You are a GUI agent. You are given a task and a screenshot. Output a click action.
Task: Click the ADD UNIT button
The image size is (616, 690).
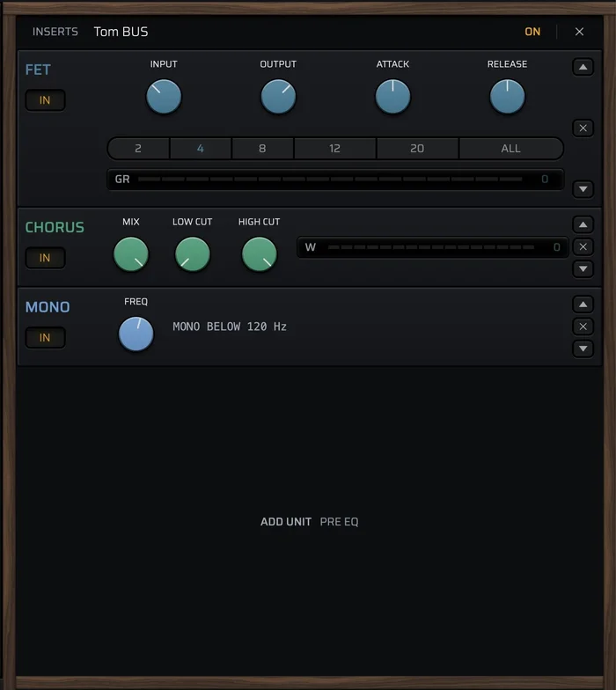click(286, 522)
